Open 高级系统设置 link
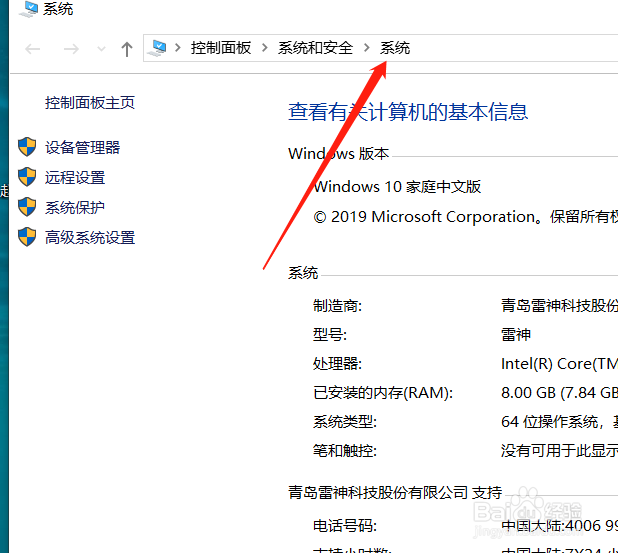The height and width of the screenshot is (553, 618). click(x=90, y=237)
